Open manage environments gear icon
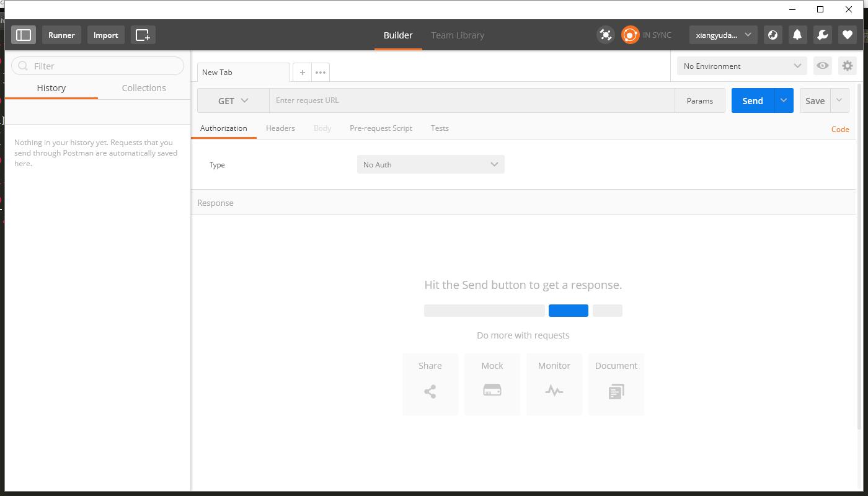 pos(848,66)
